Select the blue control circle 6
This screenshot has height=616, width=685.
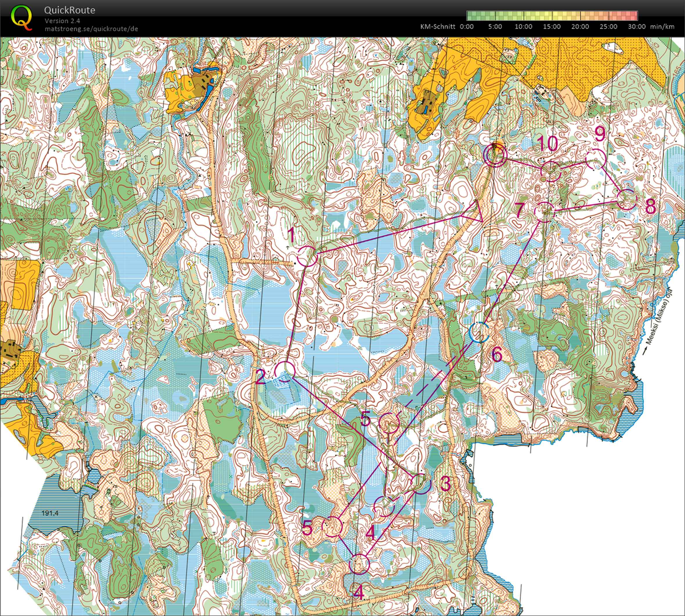pos(479,332)
